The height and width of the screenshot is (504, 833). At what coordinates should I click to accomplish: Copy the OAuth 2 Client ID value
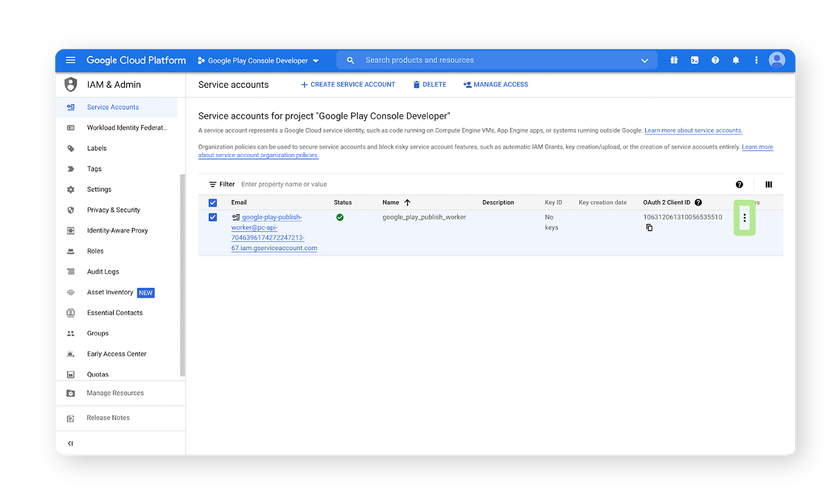[x=649, y=227]
